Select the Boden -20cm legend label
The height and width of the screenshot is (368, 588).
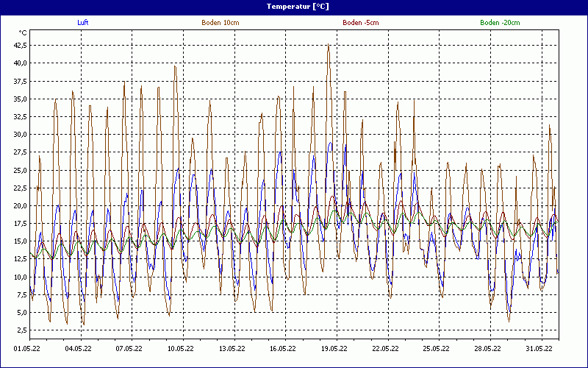point(500,23)
